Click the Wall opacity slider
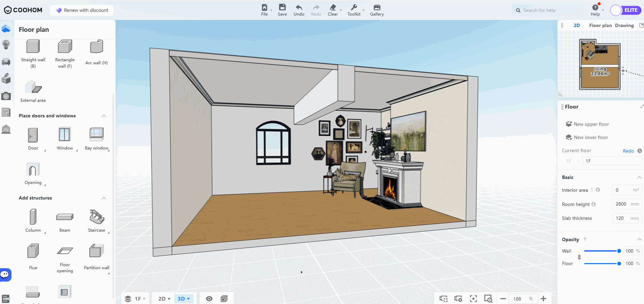This screenshot has width=644, height=304. coord(601,251)
